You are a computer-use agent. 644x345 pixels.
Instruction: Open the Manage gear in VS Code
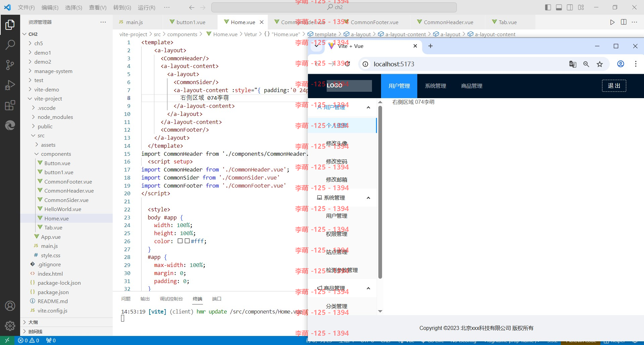(x=10, y=326)
